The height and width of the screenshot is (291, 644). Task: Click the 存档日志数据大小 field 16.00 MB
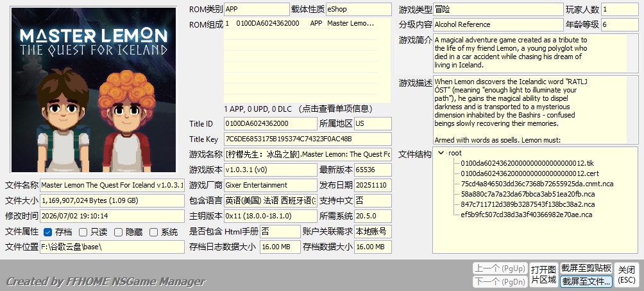coord(280,247)
